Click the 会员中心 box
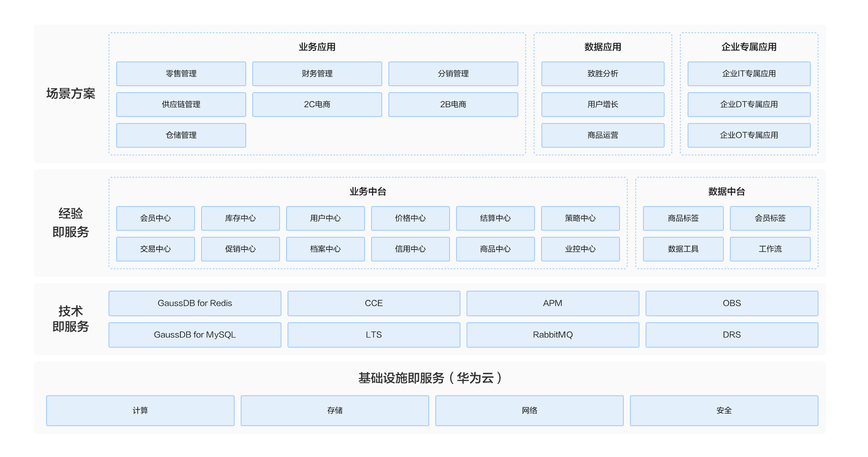The image size is (868, 457). click(x=155, y=218)
